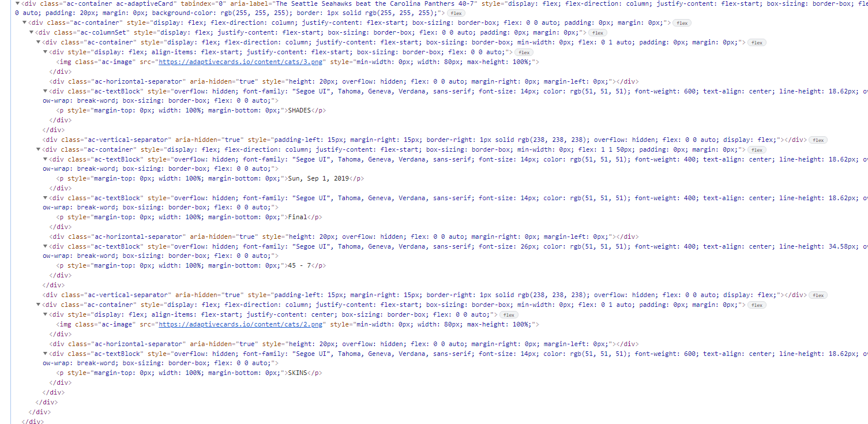Select the SHADES paragraph text

click(x=300, y=111)
